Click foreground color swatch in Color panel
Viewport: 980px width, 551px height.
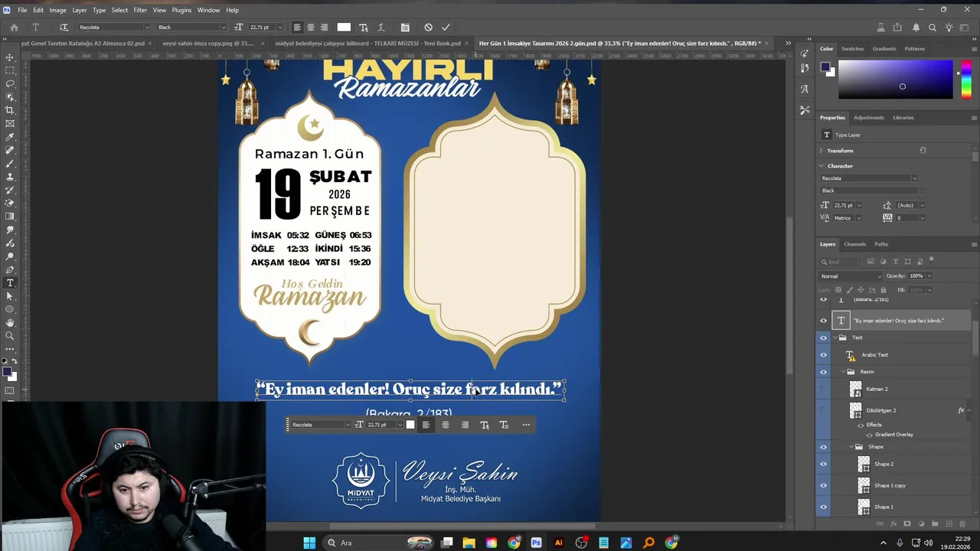coord(825,67)
